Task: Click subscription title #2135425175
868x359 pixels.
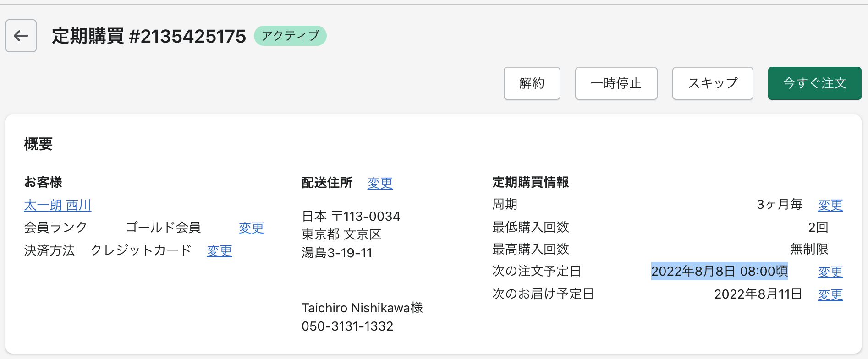Action: pyautogui.click(x=149, y=36)
